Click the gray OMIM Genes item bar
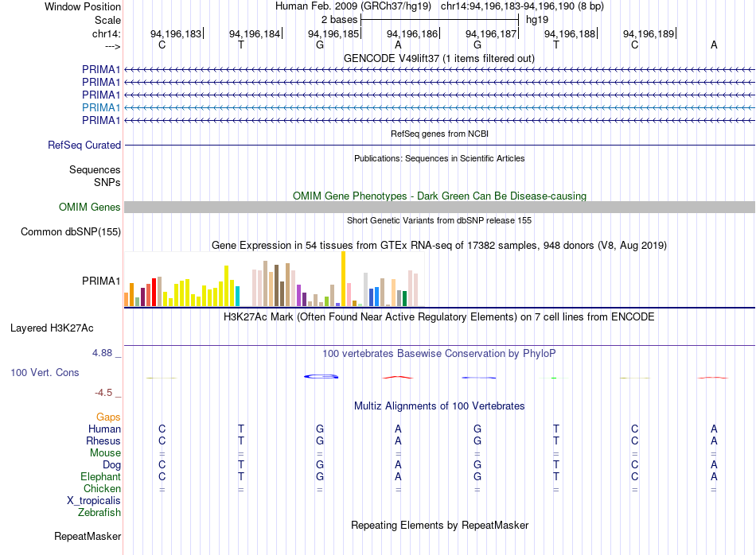This screenshot has width=756, height=555. pyautogui.click(x=439, y=208)
